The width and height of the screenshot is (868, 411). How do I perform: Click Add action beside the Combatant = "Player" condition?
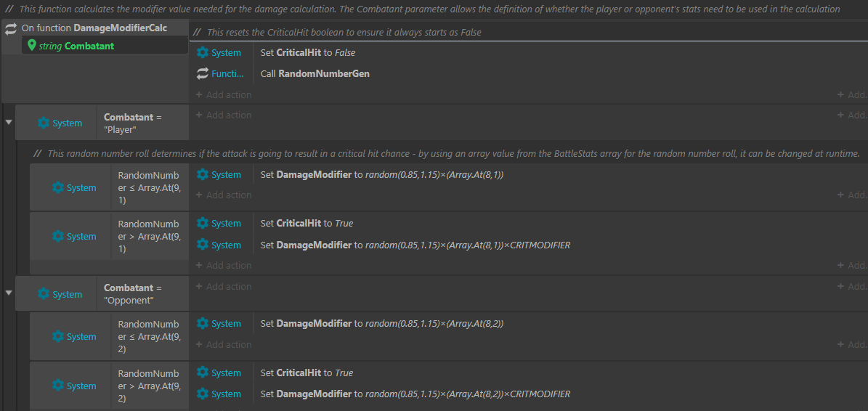point(224,115)
